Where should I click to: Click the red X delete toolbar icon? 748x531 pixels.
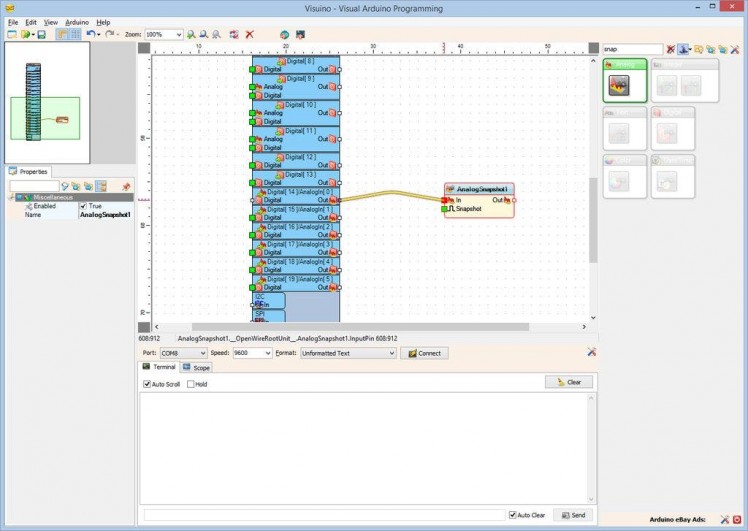click(x=250, y=34)
